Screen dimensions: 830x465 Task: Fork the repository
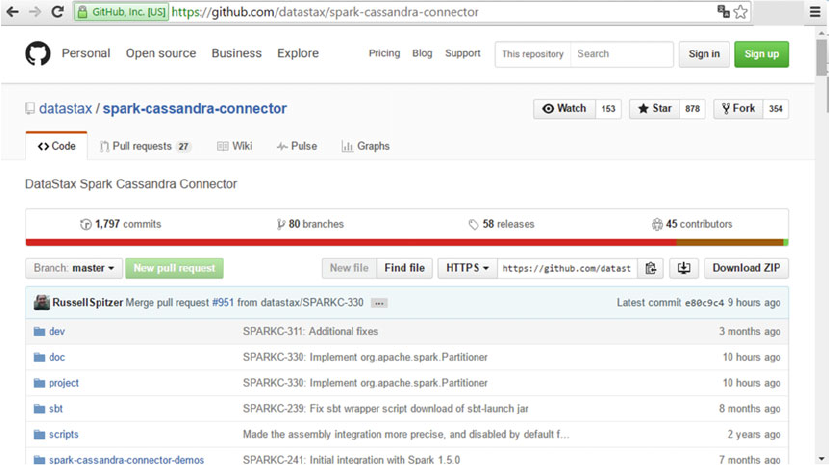[x=738, y=109]
